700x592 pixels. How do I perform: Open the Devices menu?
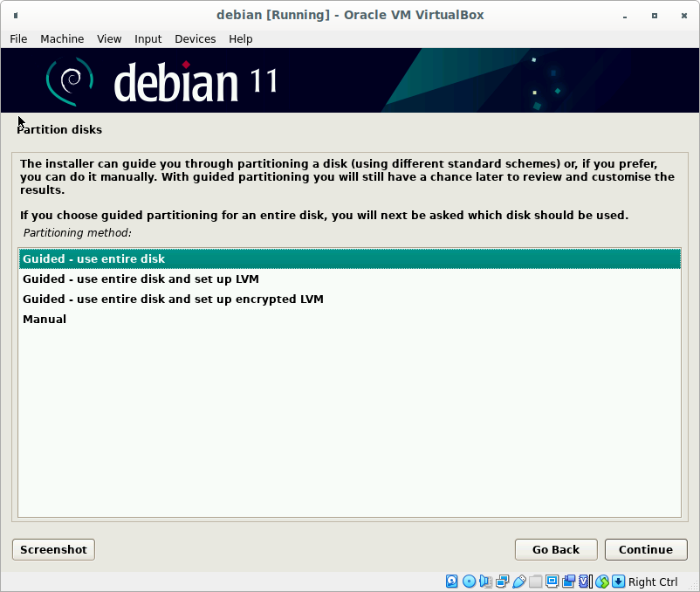(x=195, y=38)
